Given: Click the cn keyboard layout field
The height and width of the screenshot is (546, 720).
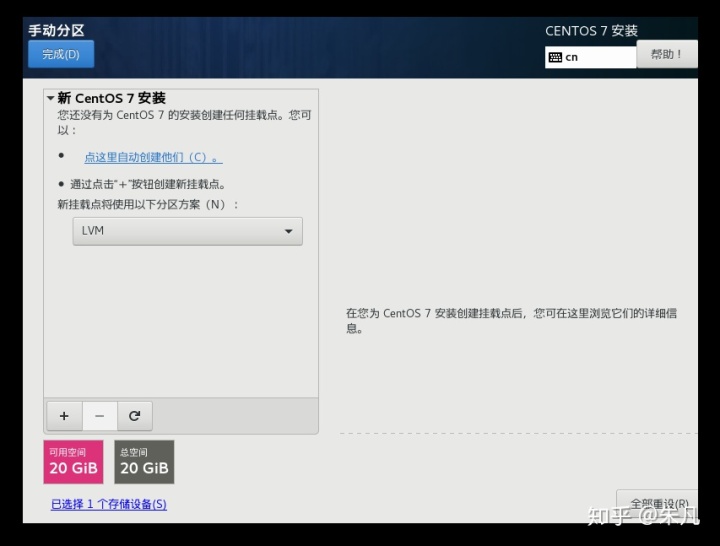Looking at the screenshot, I should coord(591,57).
